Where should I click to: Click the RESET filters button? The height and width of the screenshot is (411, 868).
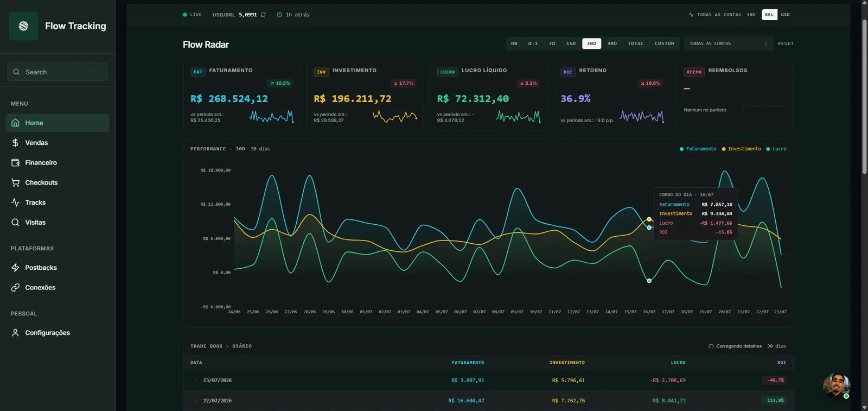786,43
